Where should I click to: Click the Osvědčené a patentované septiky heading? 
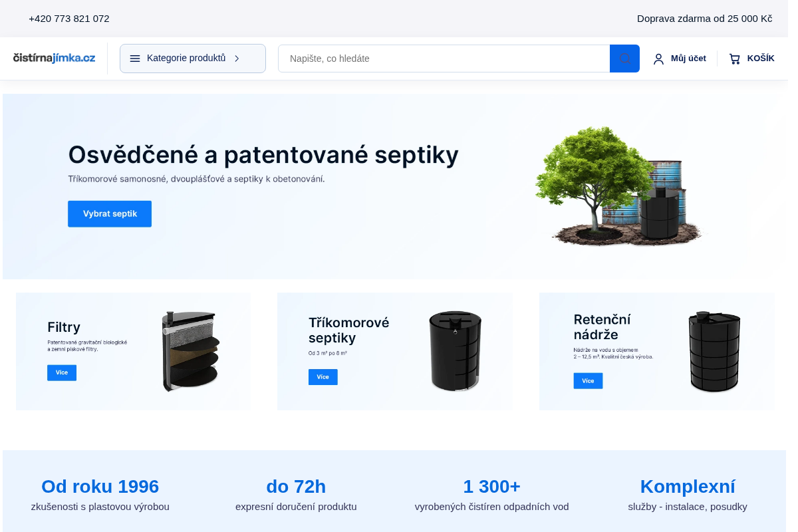(263, 154)
